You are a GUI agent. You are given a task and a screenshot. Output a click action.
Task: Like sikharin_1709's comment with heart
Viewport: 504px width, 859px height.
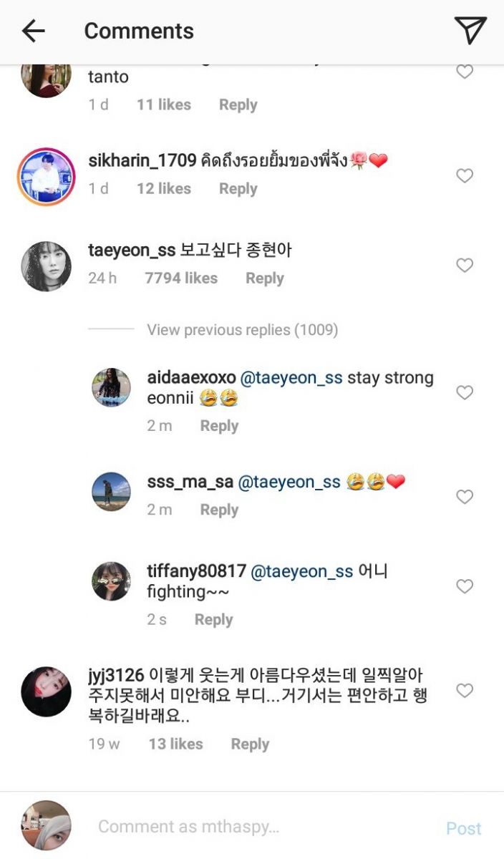click(465, 175)
